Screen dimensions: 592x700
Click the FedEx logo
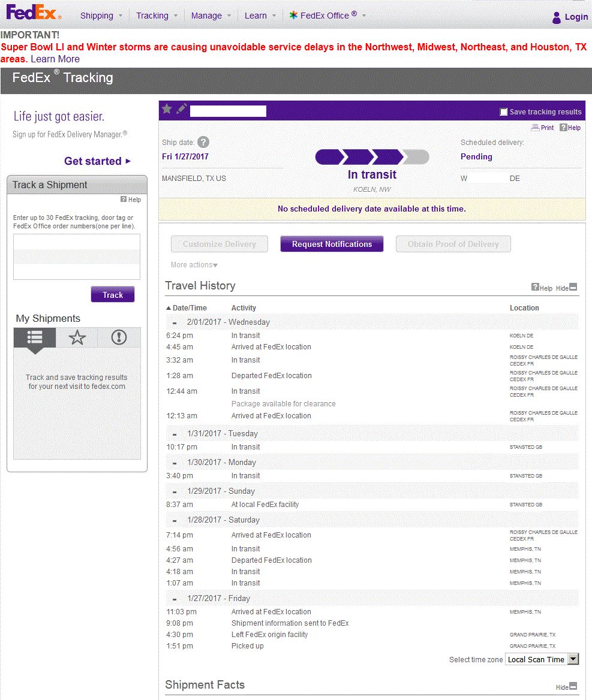pos(34,13)
